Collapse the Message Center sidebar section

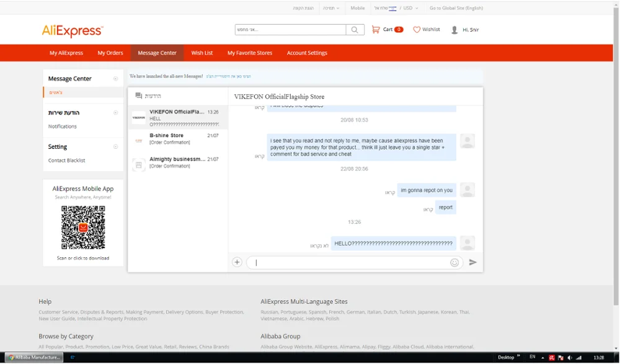115,79
